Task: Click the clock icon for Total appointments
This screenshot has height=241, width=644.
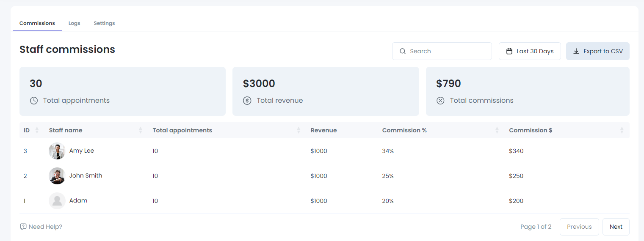Action: pos(34,101)
